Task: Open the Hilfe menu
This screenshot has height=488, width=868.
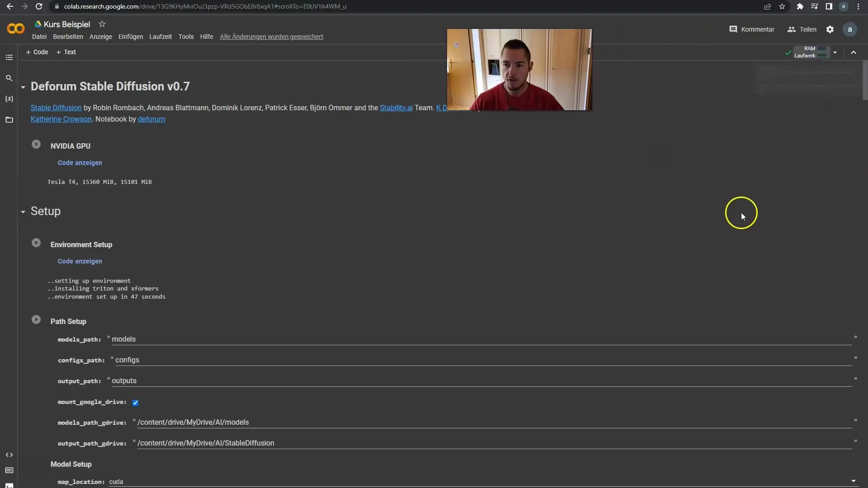Action: tap(207, 37)
